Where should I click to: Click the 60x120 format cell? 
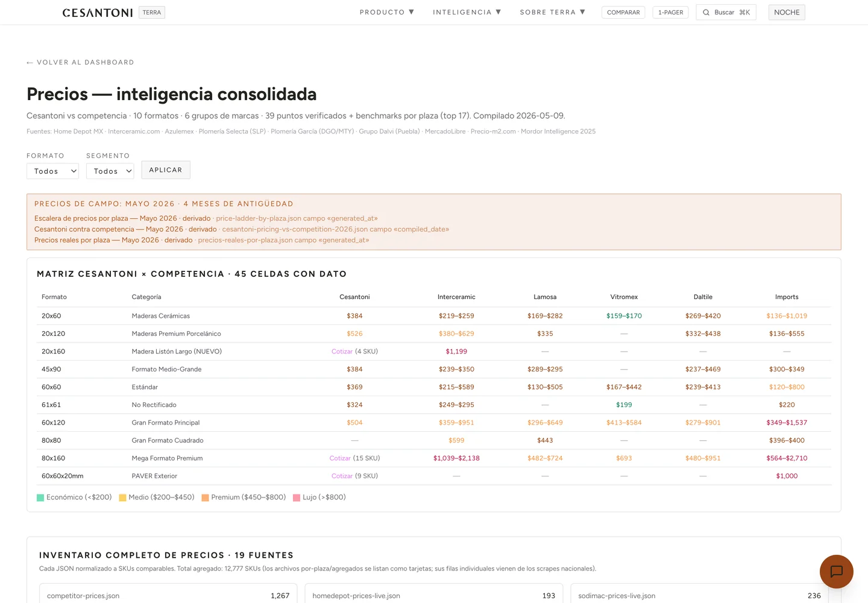[x=54, y=423]
